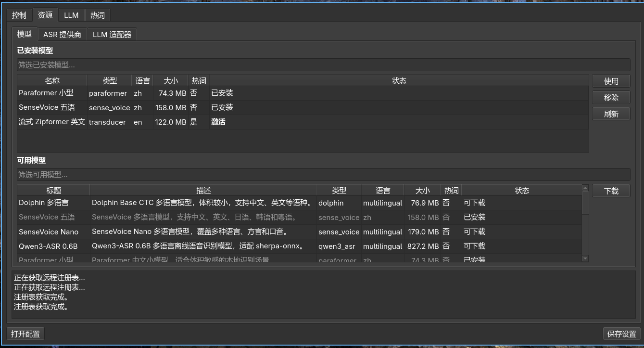Save settings with 保存设置 button
The image size is (644, 348).
point(621,334)
